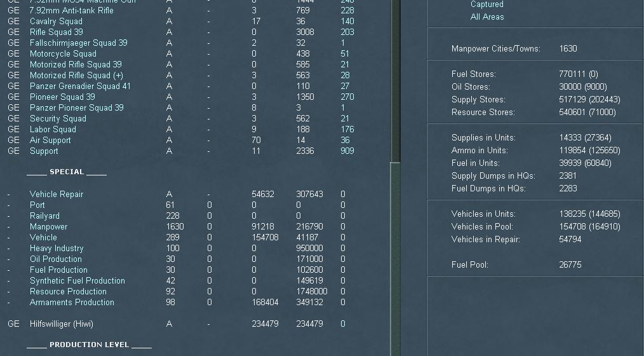The image size is (644, 356).
Task: Click the SPECIAL section header
Action: 67,172
